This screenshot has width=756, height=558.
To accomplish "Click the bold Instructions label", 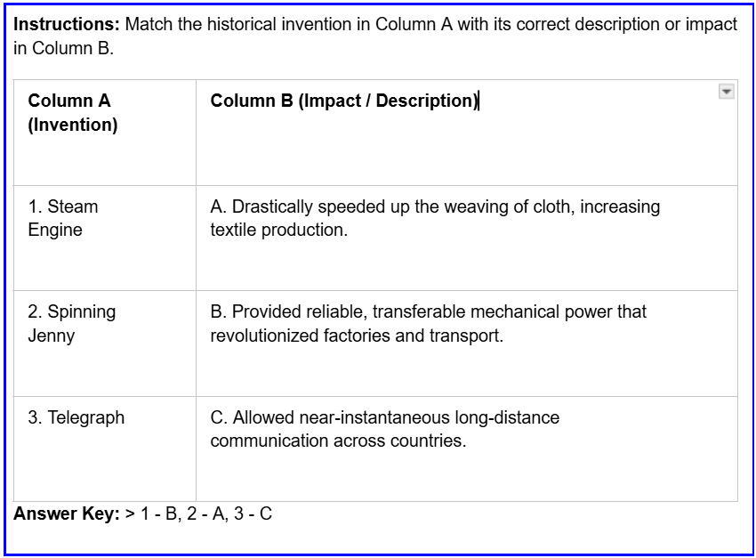I will point(67,24).
